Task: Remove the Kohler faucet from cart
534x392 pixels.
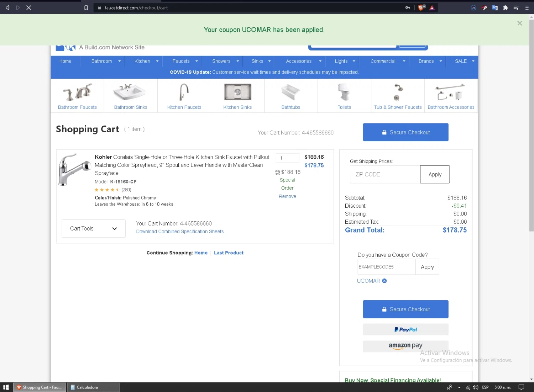Action: (x=287, y=196)
